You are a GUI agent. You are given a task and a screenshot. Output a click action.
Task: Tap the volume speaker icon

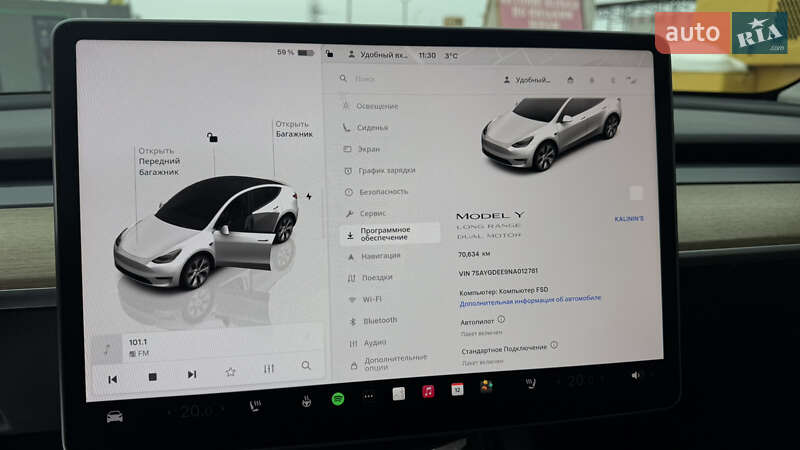[x=636, y=375]
